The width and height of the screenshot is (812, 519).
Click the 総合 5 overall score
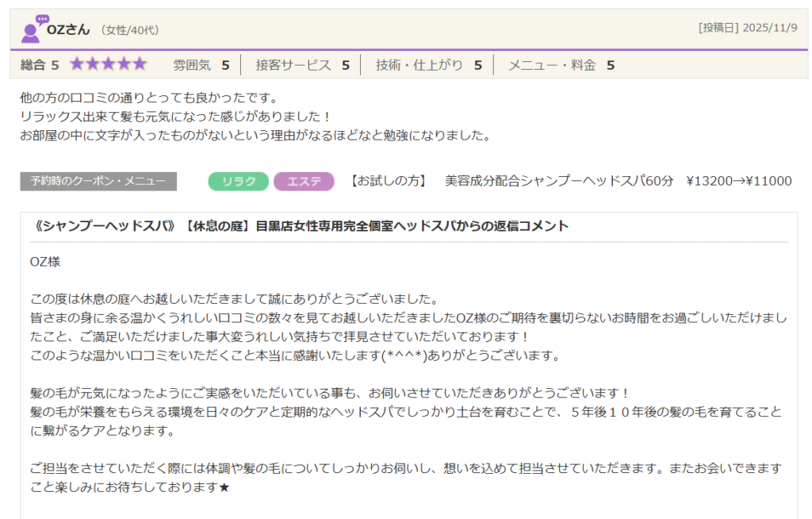[40, 65]
